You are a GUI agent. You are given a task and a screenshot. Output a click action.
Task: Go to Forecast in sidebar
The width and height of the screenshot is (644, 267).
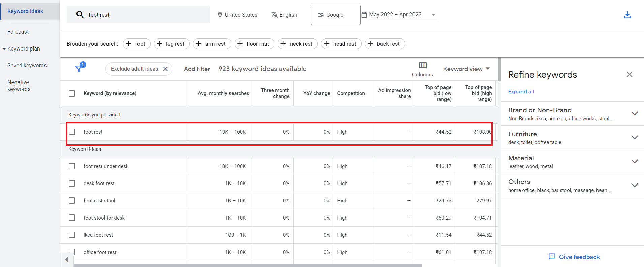(18, 32)
